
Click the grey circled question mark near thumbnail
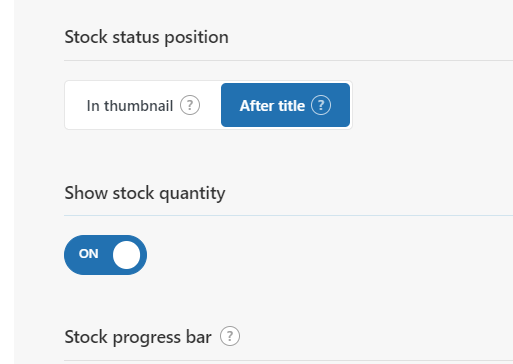pyautogui.click(x=190, y=105)
